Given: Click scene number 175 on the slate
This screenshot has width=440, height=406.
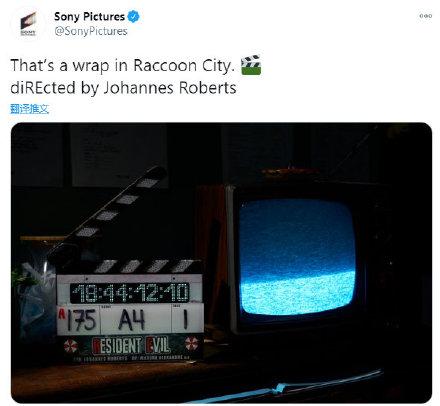Looking at the screenshot, I should 80,319.
